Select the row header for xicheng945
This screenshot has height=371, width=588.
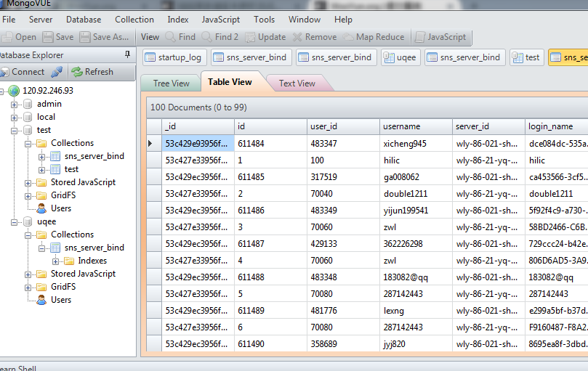(x=154, y=143)
